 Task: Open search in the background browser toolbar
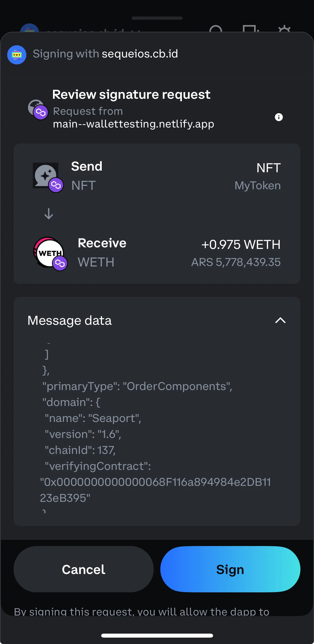pos(216,30)
